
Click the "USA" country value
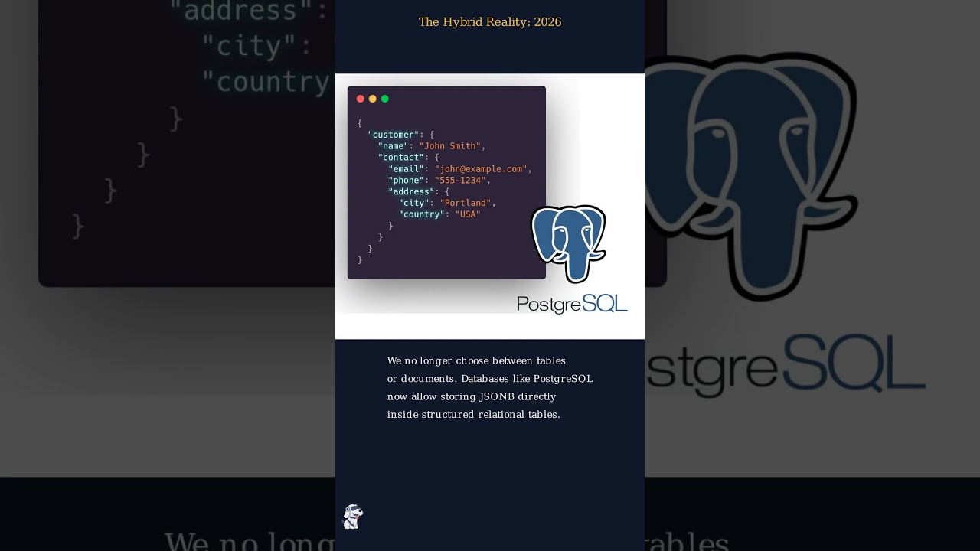tap(468, 214)
